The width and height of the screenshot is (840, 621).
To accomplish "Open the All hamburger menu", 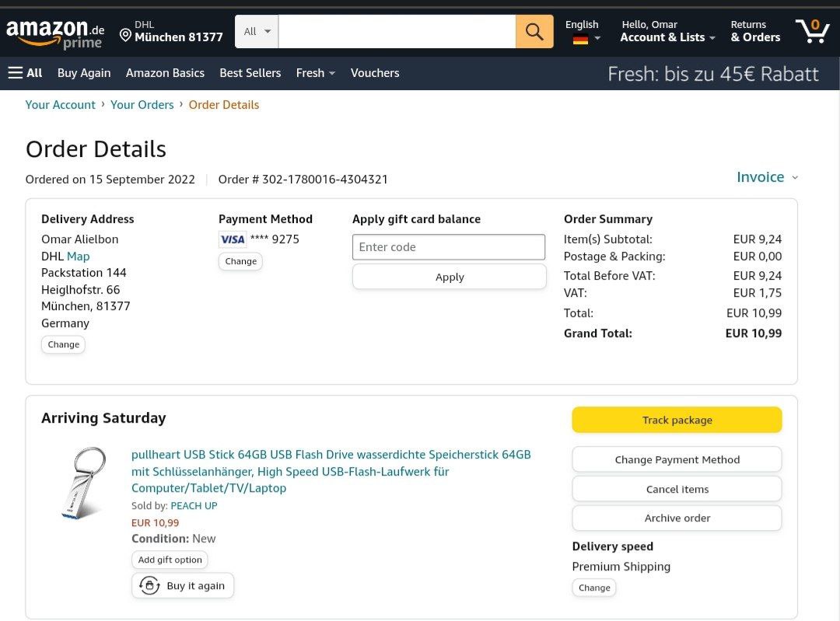I will click(25, 73).
